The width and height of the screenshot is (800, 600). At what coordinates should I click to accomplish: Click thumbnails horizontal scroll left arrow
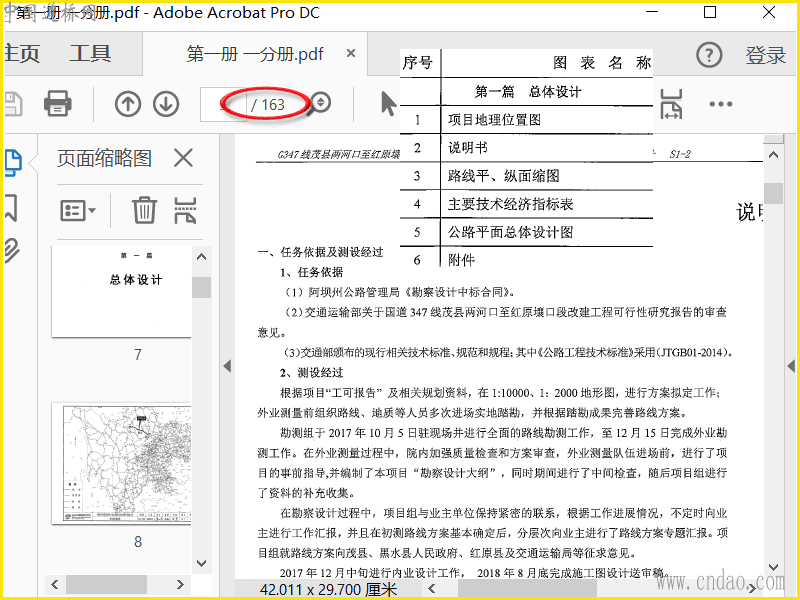pyautogui.click(x=55, y=584)
